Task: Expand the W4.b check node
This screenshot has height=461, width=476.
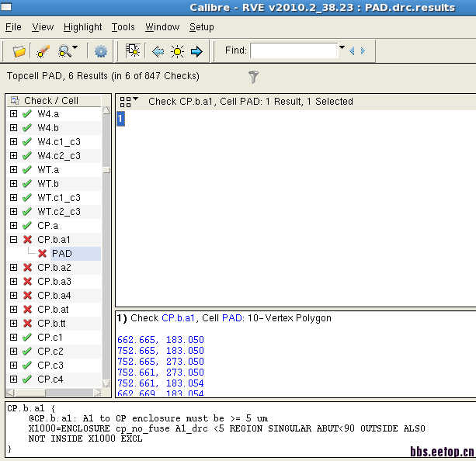Action: click(x=13, y=127)
